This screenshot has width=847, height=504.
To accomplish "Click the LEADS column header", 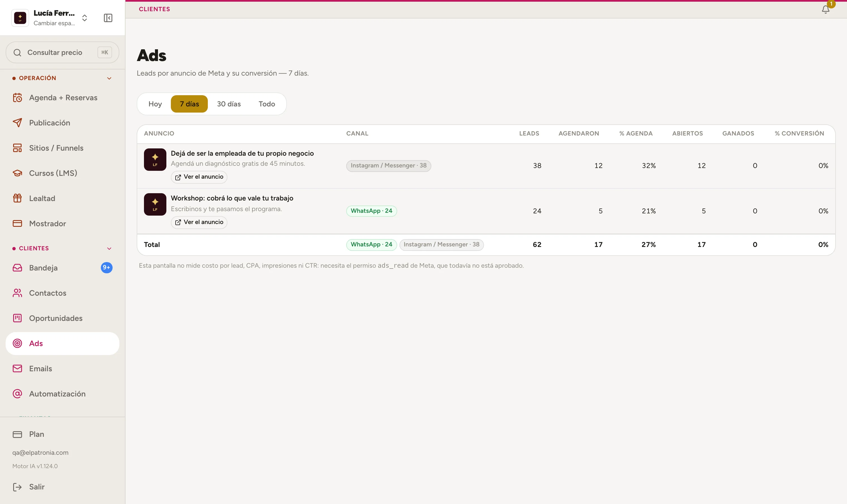I will pos(529,134).
